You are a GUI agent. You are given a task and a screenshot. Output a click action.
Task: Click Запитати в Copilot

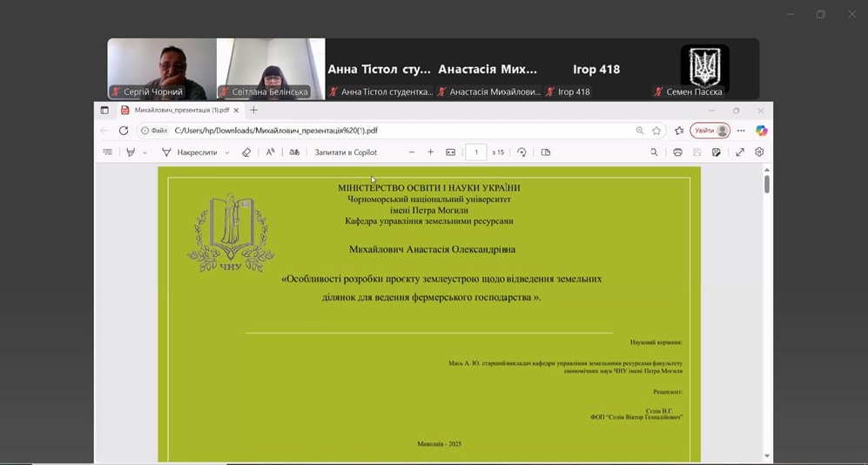pos(346,152)
